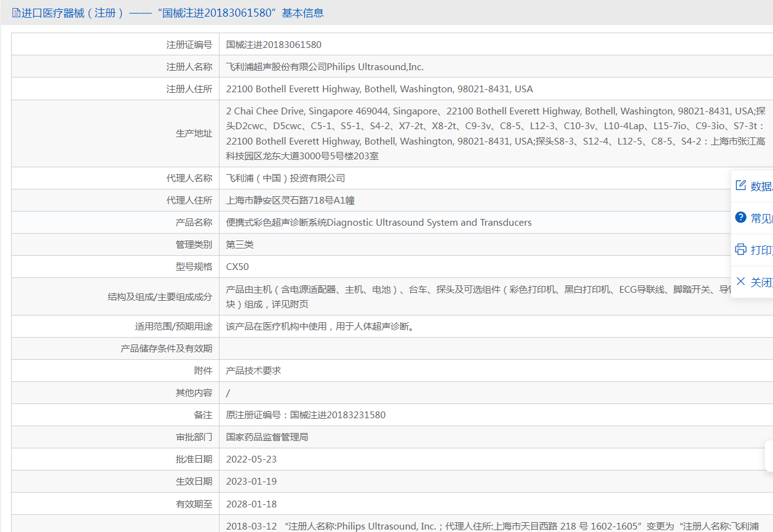Click the 备注 row label
Image resolution: width=773 pixels, height=532 pixels.
point(203,415)
